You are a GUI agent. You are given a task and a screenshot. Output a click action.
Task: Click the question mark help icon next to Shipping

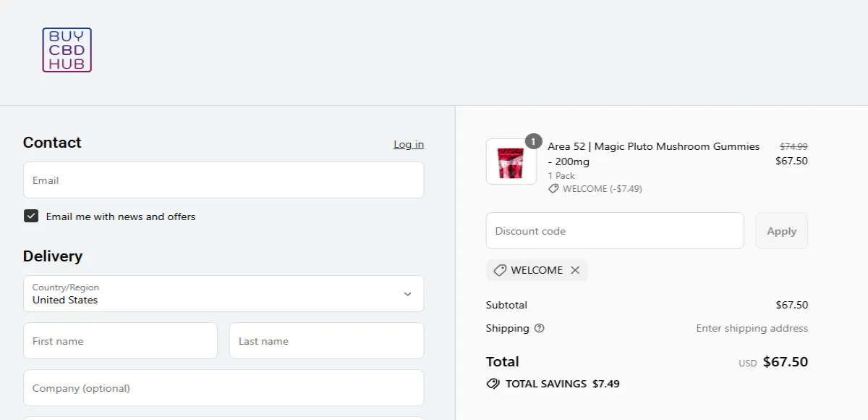click(539, 328)
